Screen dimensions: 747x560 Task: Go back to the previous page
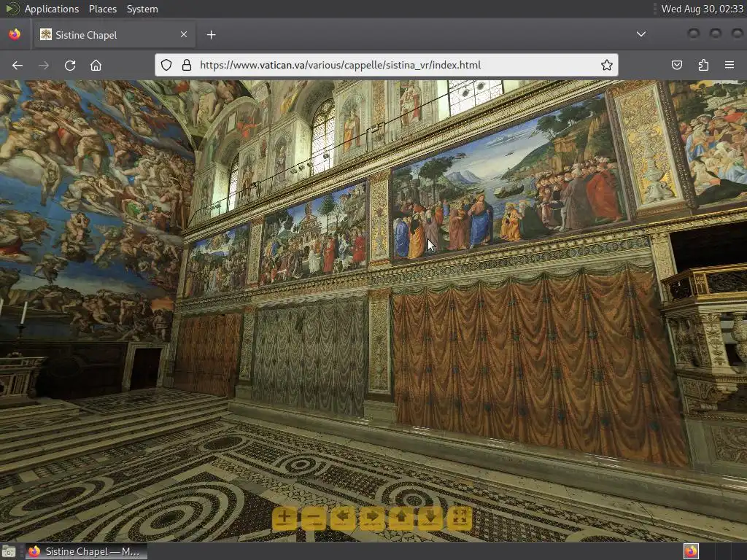click(18, 65)
